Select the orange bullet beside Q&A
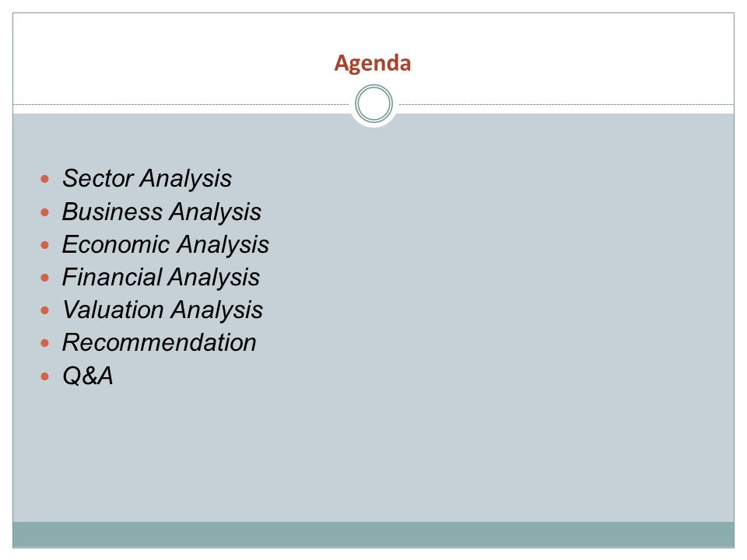The height and width of the screenshot is (560, 747). coord(45,376)
